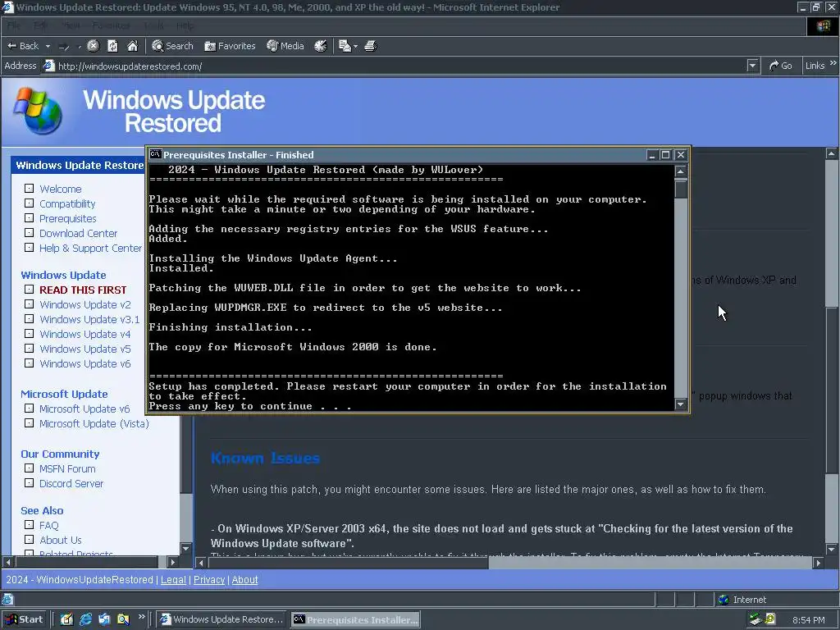The height and width of the screenshot is (630, 840).
Task: Switch to Windows Update Restored taskbar button
Action: 222,619
